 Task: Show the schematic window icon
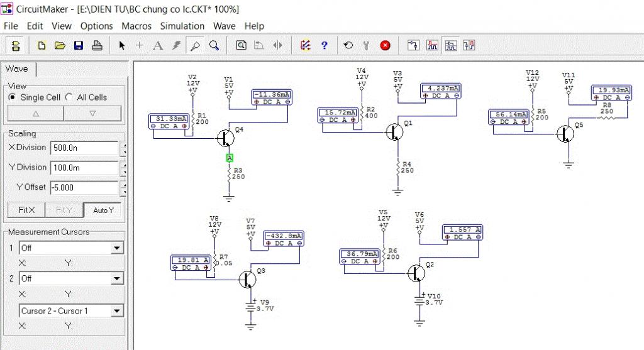coord(413,45)
